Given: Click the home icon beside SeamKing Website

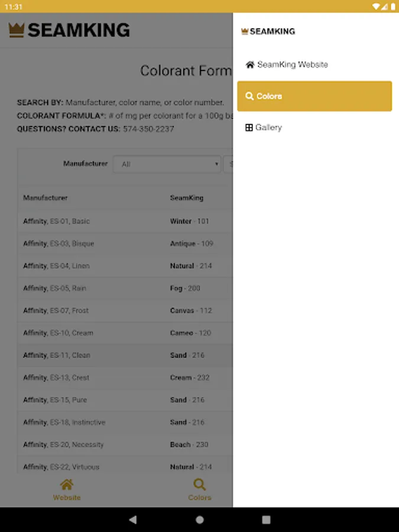Looking at the screenshot, I should [x=250, y=64].
